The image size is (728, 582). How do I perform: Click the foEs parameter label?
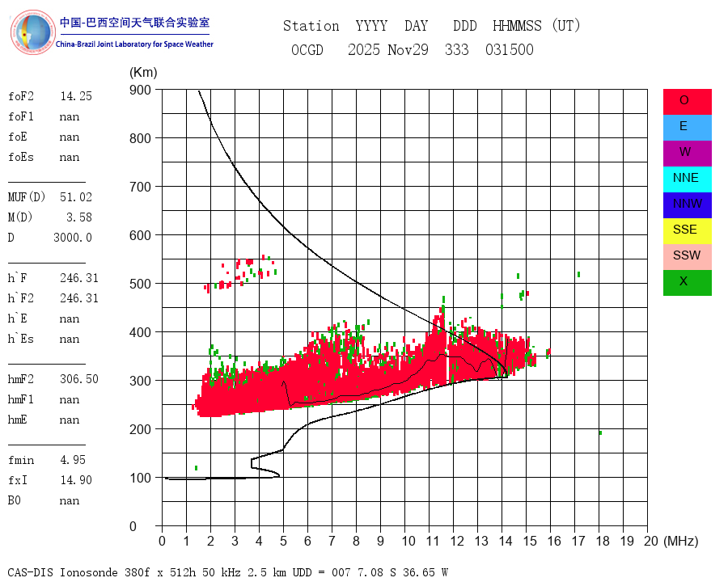tap(21, 157)
